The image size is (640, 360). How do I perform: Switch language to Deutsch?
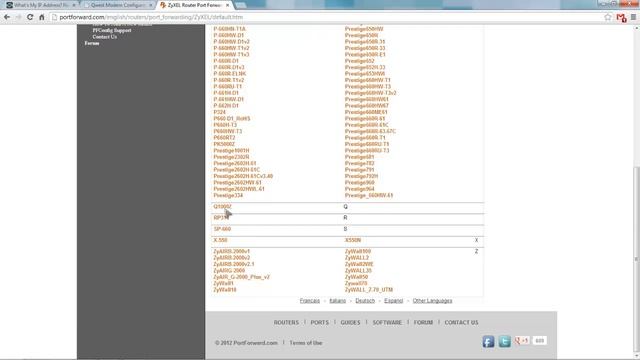[365, 301]
